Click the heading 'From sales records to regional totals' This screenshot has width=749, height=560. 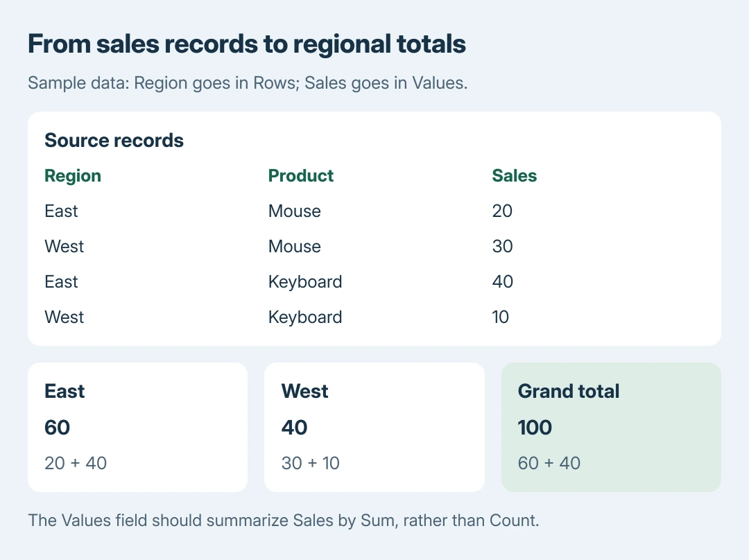click(x=246, y=44)
